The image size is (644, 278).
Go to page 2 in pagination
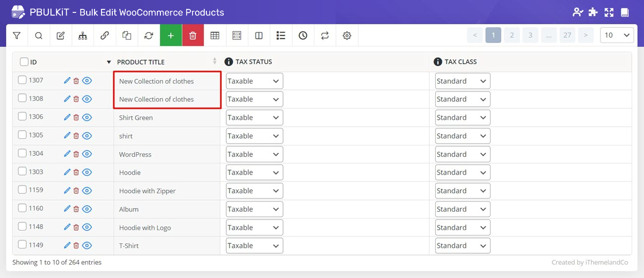[512, 35]
